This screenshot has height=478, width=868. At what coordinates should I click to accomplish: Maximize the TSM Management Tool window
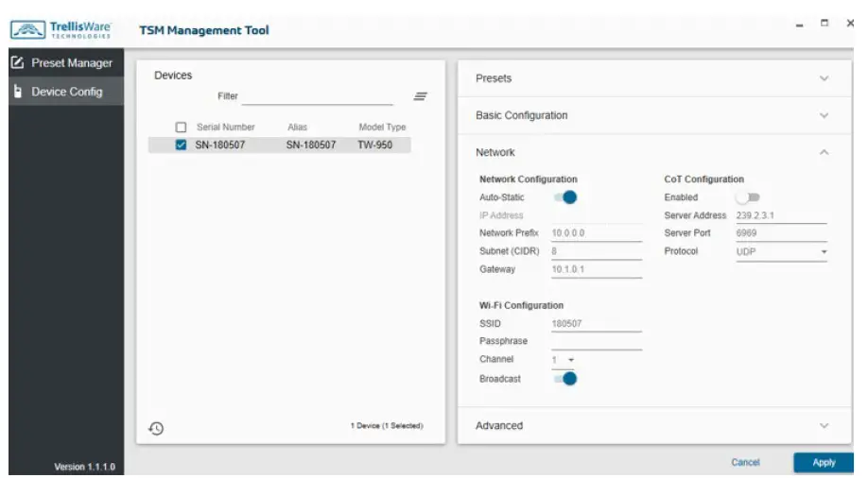(825, 24)
